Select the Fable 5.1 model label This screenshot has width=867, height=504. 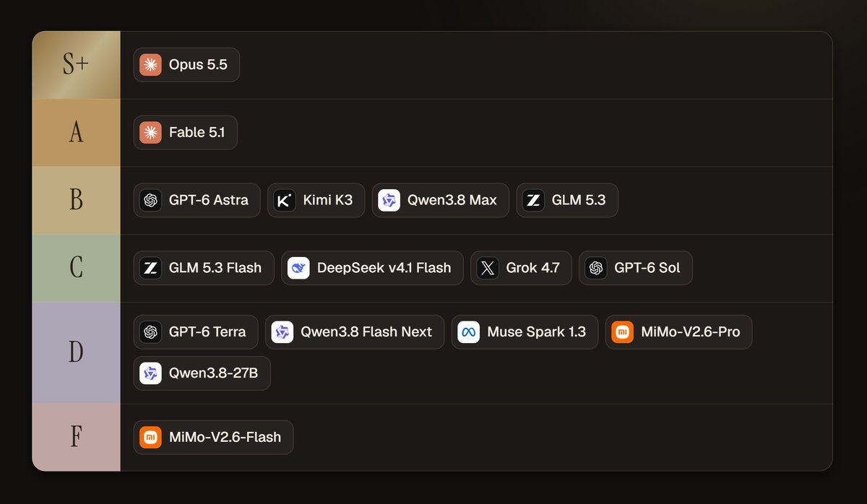click(x=197, y=133)
